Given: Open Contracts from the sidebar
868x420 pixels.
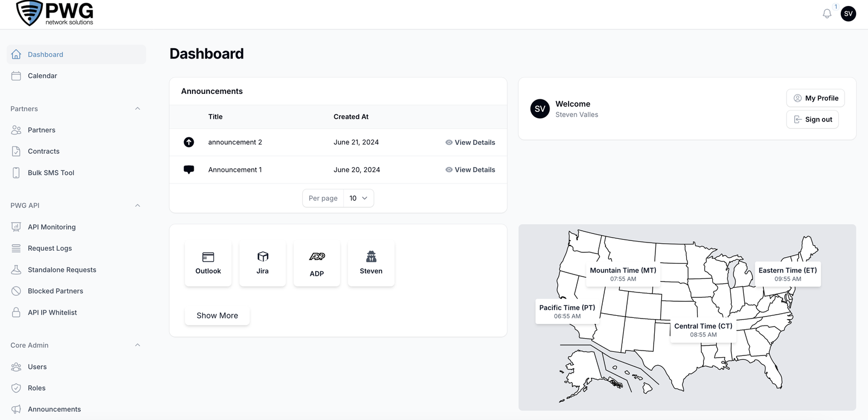Looking at the screenshot, I should (x=76, y=151).
